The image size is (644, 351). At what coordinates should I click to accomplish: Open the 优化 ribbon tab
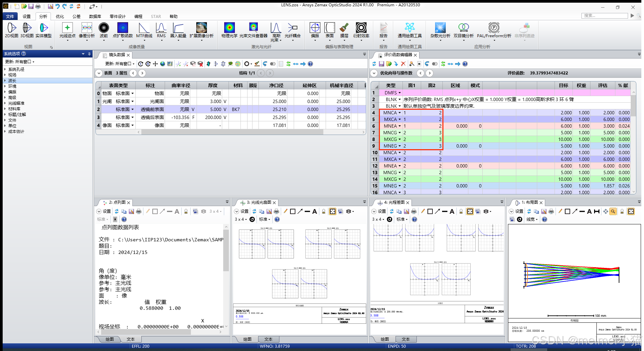coord(60,16)
